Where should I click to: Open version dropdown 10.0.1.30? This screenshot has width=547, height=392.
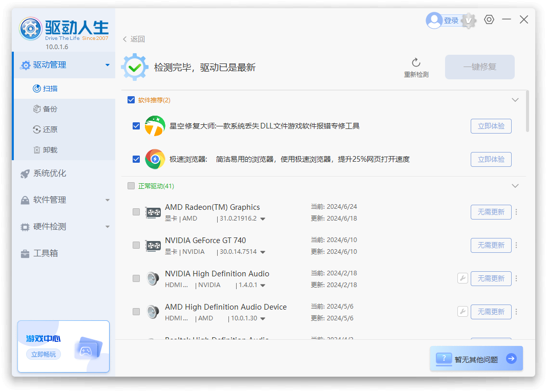[263, 319]
